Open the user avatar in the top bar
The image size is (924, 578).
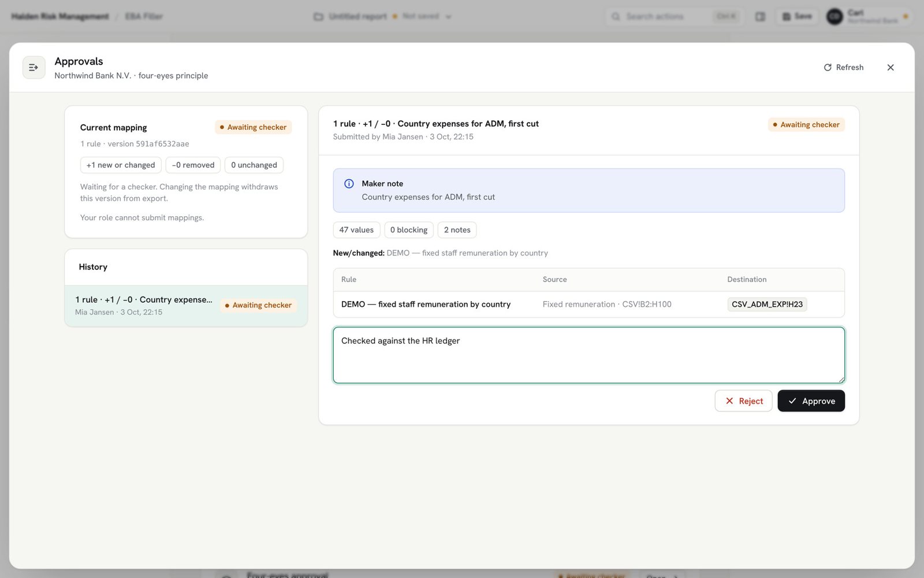coord(834,17)
